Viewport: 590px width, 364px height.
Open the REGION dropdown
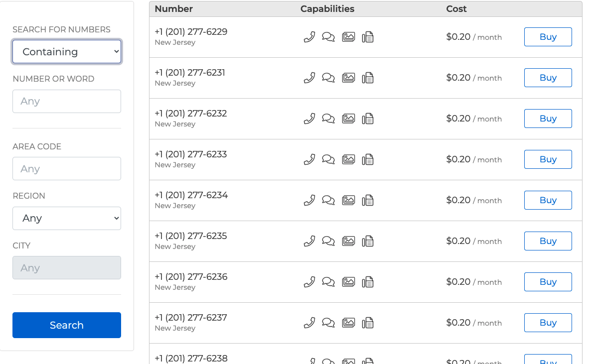[66, 218]
